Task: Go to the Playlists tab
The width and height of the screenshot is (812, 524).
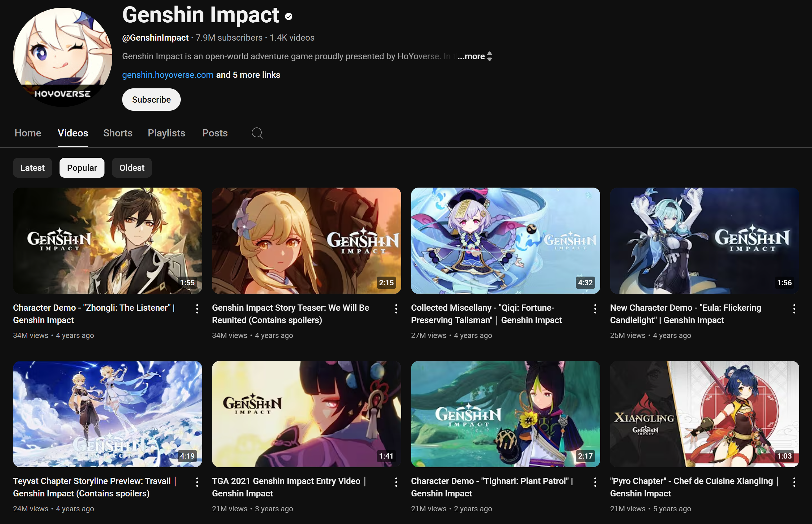Action: [x=166, y=133]
